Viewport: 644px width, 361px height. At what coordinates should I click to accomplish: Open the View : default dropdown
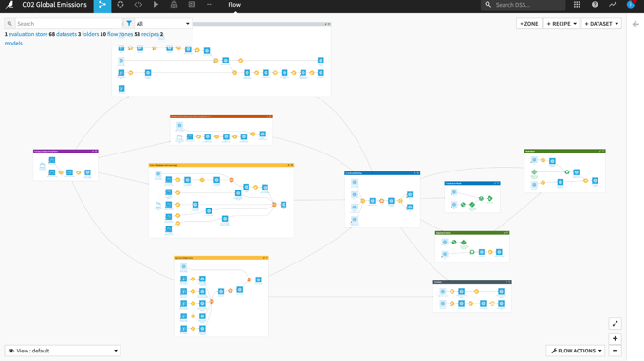click(63, 351)
